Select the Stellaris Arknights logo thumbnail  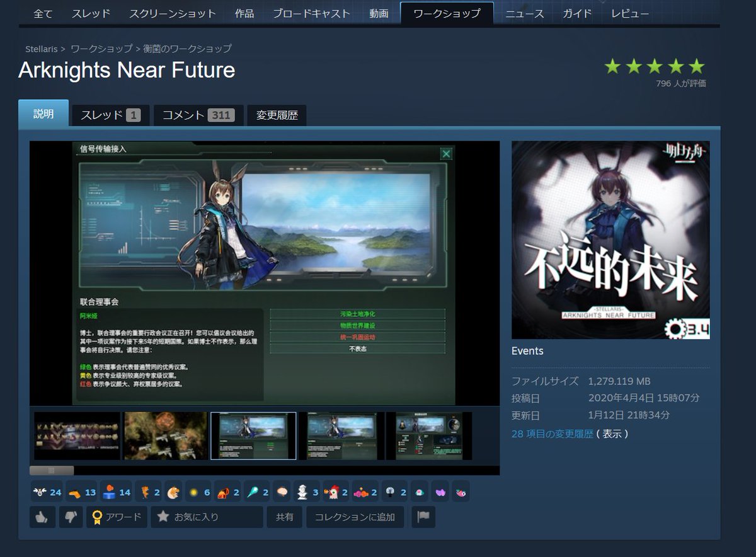pyautogui.click(x=77, y=436)
